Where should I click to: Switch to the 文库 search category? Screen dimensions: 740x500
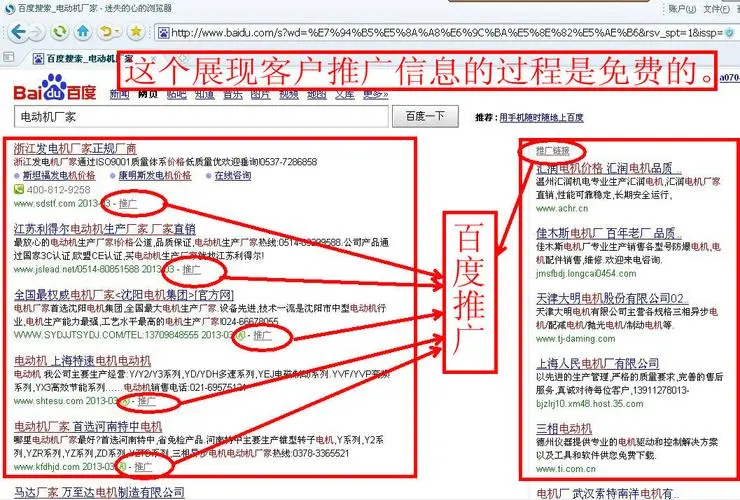tap(345, 94)
